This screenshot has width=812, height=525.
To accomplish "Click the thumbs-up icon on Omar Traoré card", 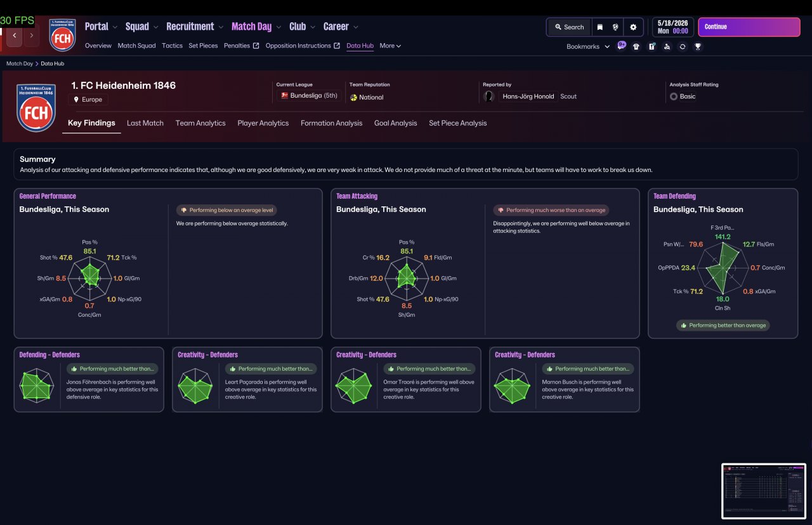I will tap(391, 369).
